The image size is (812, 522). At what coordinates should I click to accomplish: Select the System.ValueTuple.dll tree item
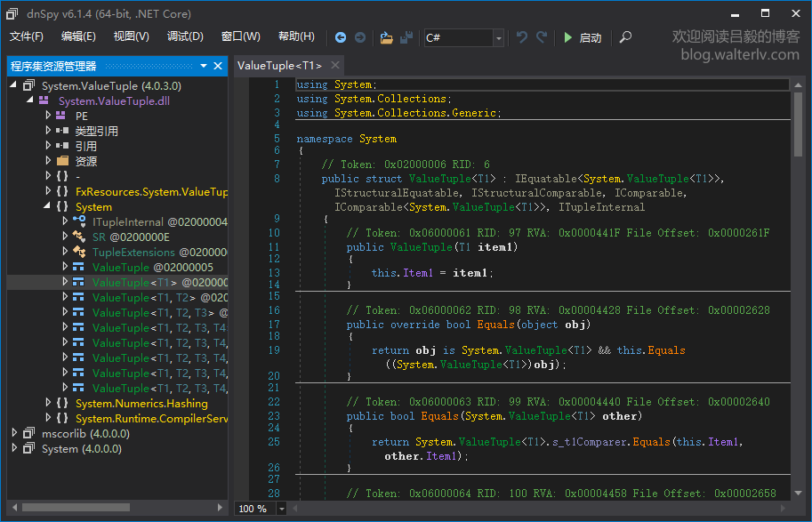pos(114,101)
